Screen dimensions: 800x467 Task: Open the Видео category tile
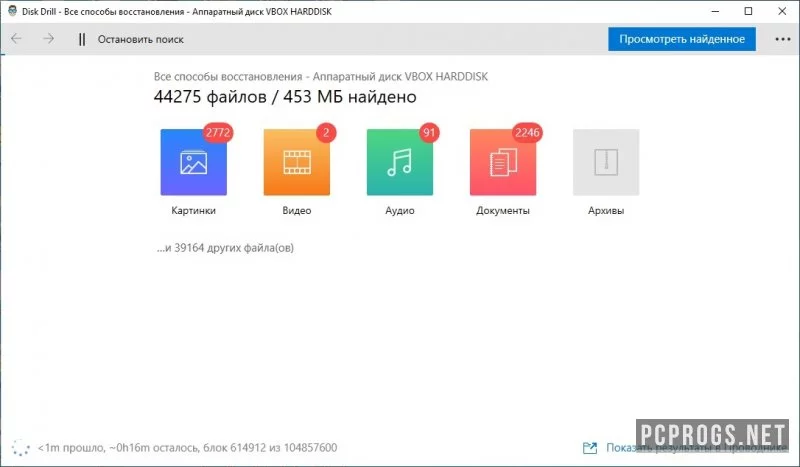pyautogui.click(x=296, y=162)
